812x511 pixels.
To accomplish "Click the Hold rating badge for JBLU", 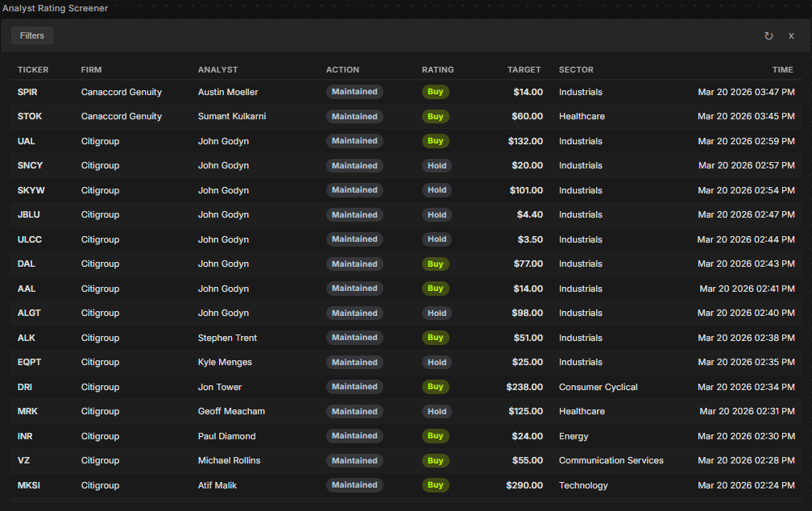I will 437,214.
